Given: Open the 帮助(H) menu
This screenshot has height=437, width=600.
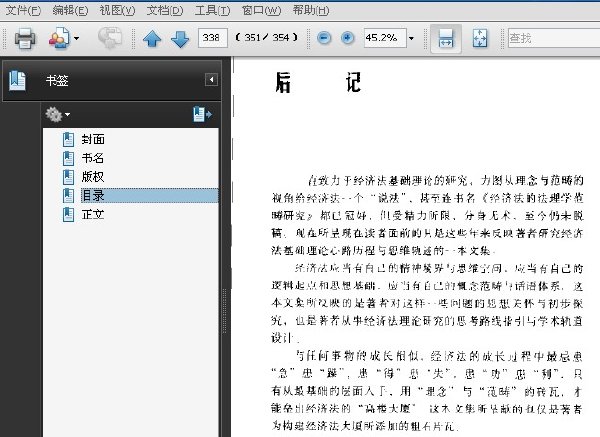Looking at the screenshot, I should tap(311, 10).
